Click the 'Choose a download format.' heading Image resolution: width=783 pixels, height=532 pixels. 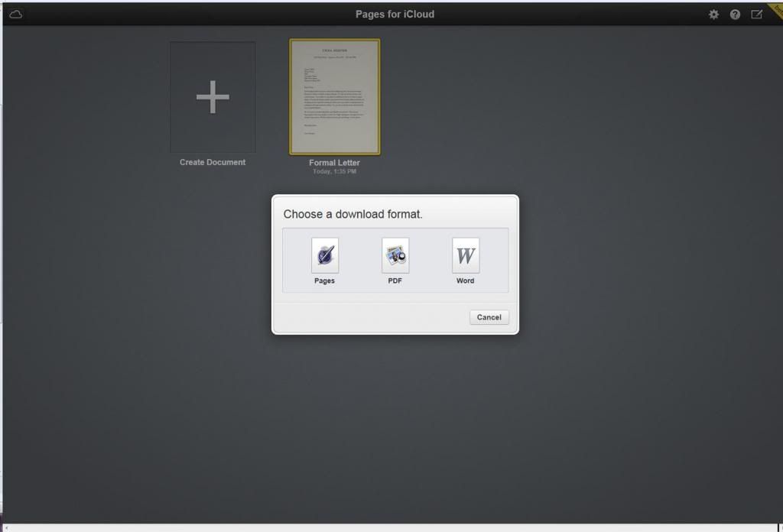tap(353, 214)
